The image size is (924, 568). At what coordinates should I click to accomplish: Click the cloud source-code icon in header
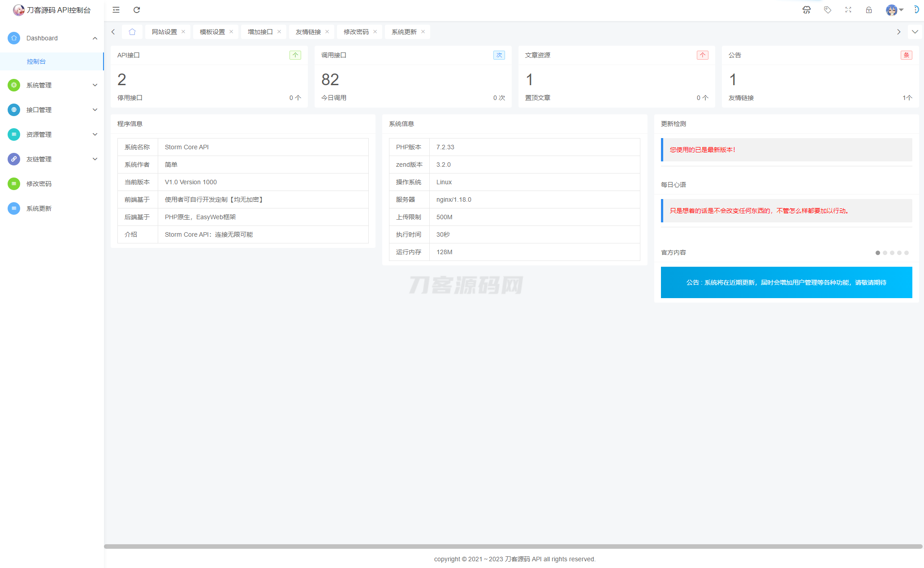point(806,9)
